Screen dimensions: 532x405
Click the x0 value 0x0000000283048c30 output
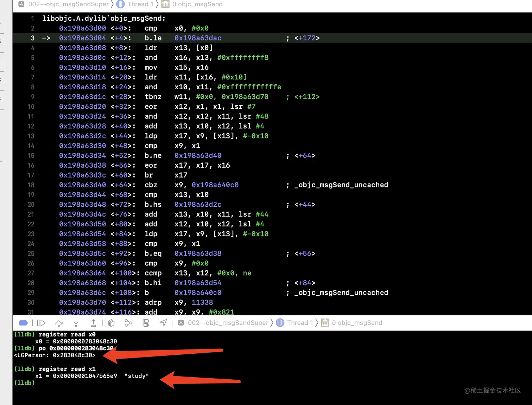coord(85,341)
